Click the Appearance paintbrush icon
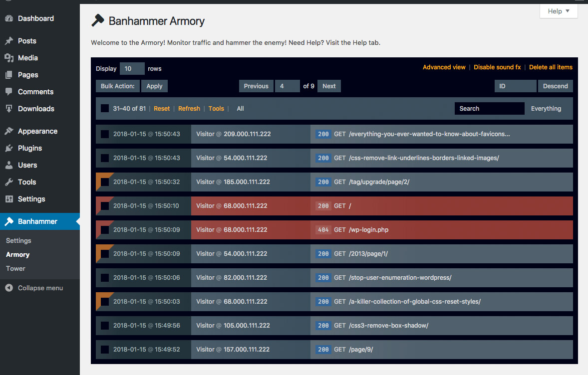The height and width of the screenshot is (375, 588). click(9, 131)
